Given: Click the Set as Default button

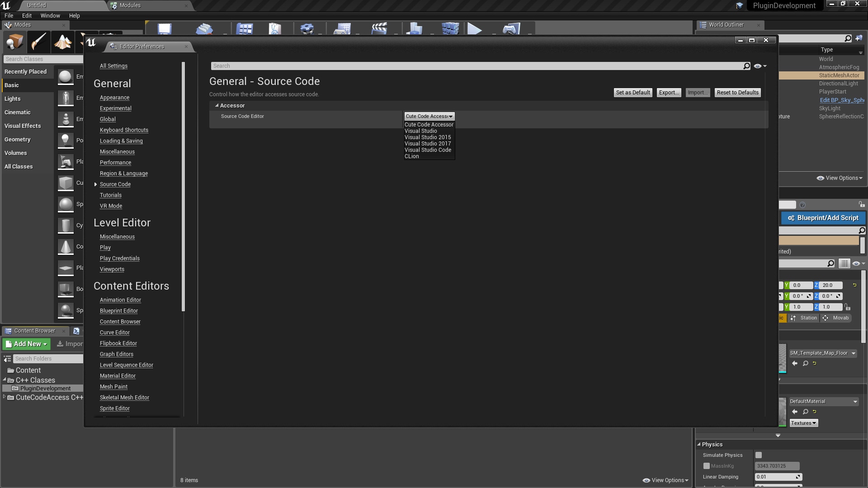Looking at the screenshot, I should click(632, 92).
